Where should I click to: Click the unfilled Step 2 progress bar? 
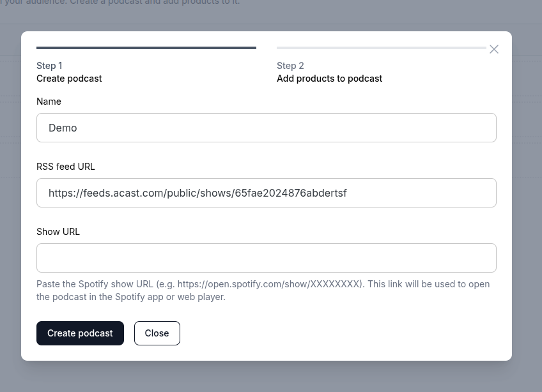(381, 48)
